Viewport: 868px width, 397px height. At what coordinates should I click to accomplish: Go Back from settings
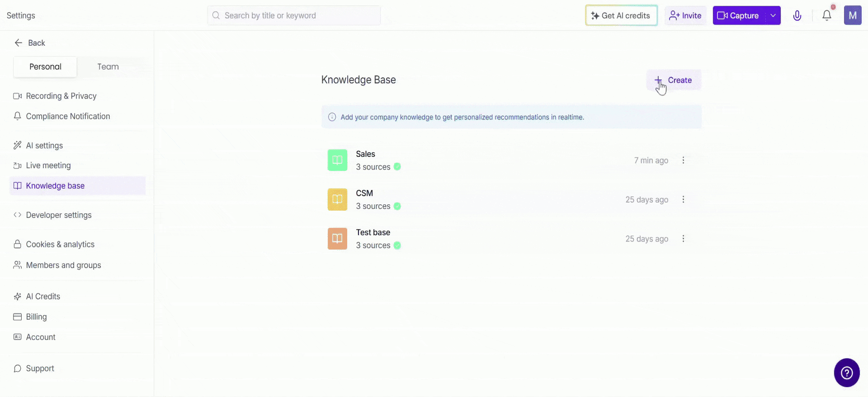(30, 43)
